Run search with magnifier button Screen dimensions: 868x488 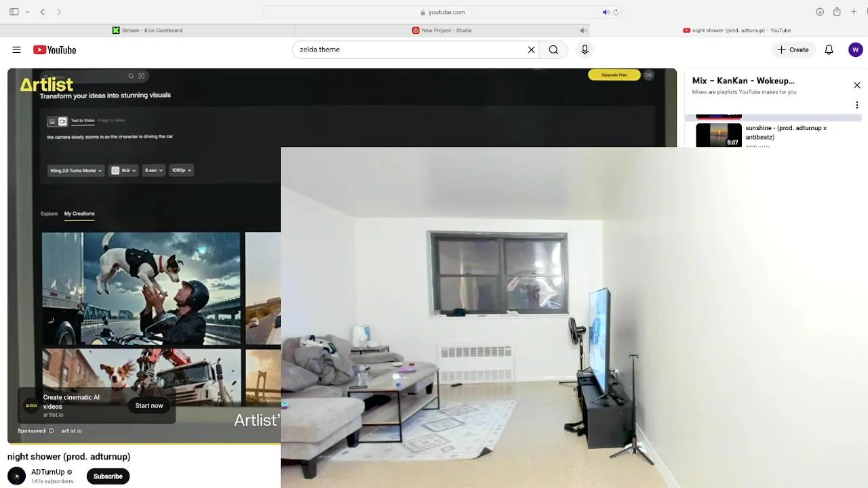tap(553, 49)
